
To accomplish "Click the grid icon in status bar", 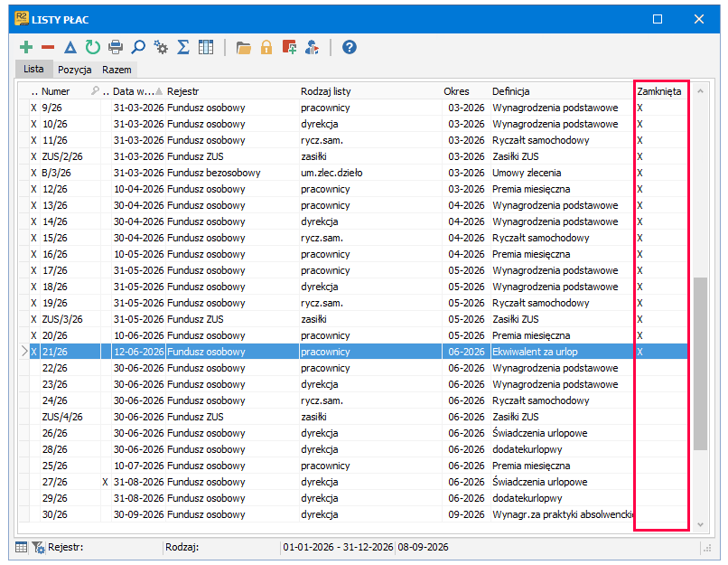I will point(22,547).
